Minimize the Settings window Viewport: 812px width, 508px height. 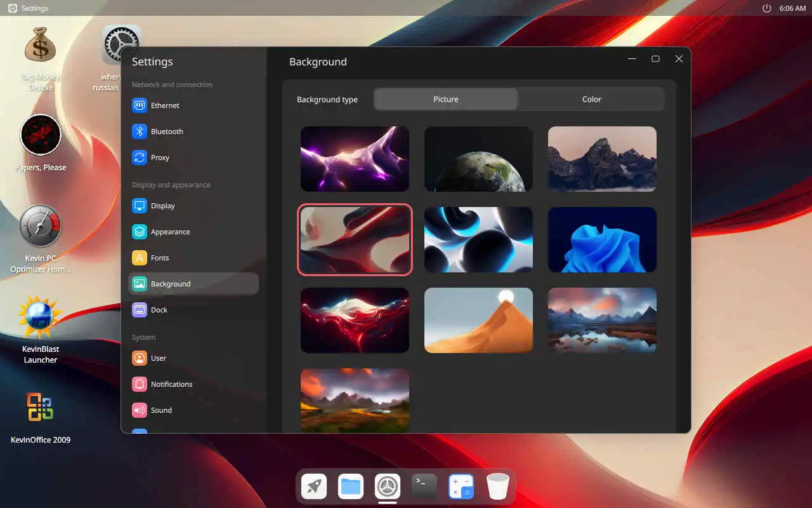(x=632, y=58)
